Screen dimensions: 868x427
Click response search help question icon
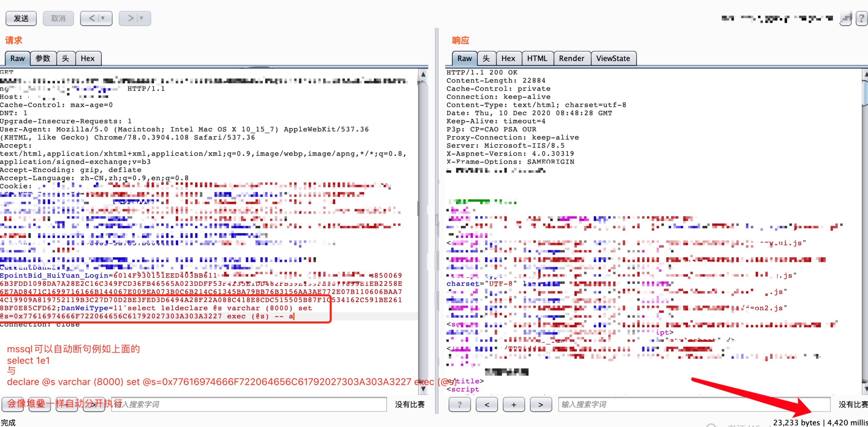click(459, 404)
